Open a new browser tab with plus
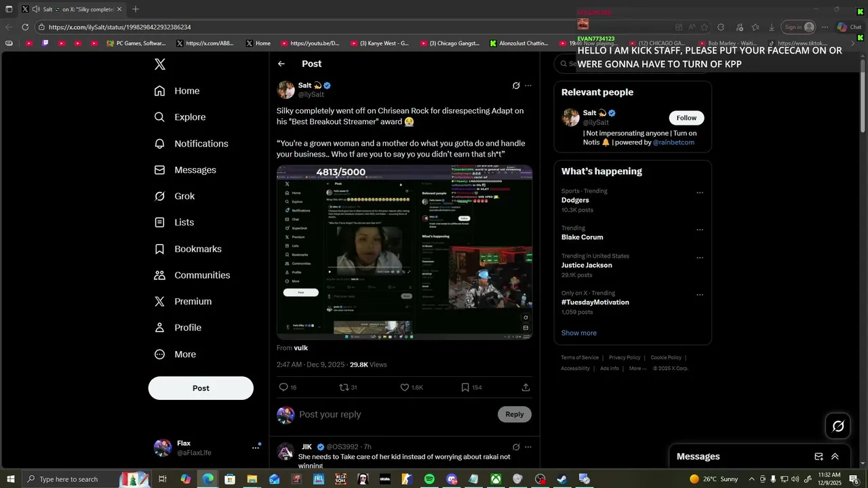 tap(136, 9)
